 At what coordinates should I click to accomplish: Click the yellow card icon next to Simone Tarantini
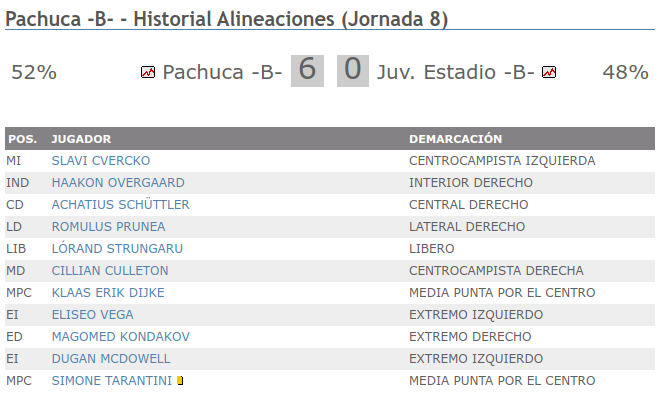pyautogui.click(x=180, y=380)
